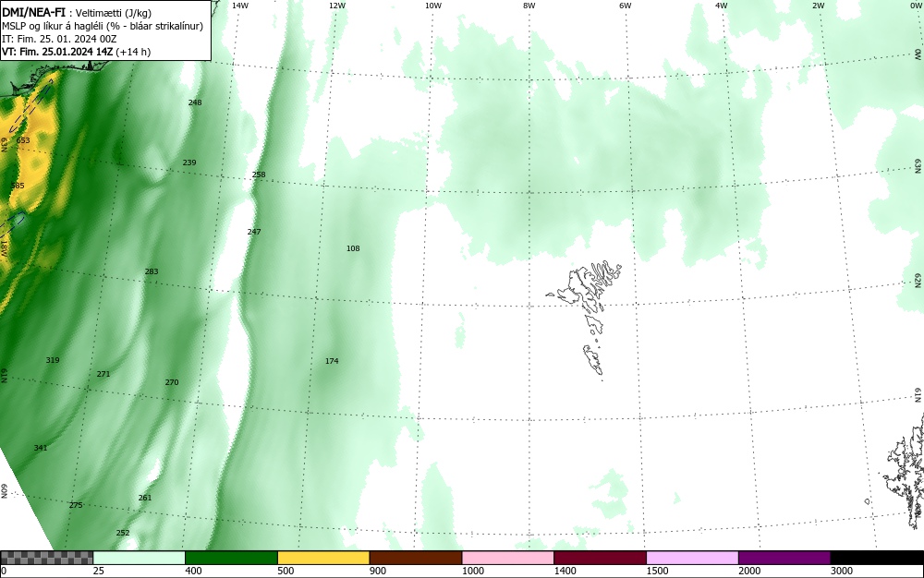Click the 12W longitude label

[337, 6]
